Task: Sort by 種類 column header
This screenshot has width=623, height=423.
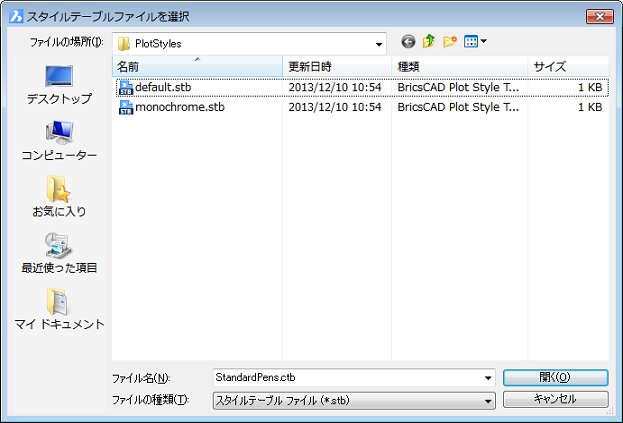Action: (x=460, y=67)
